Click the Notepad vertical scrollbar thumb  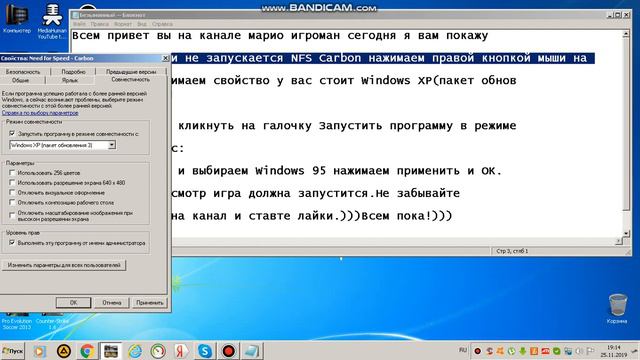(626, 125)
